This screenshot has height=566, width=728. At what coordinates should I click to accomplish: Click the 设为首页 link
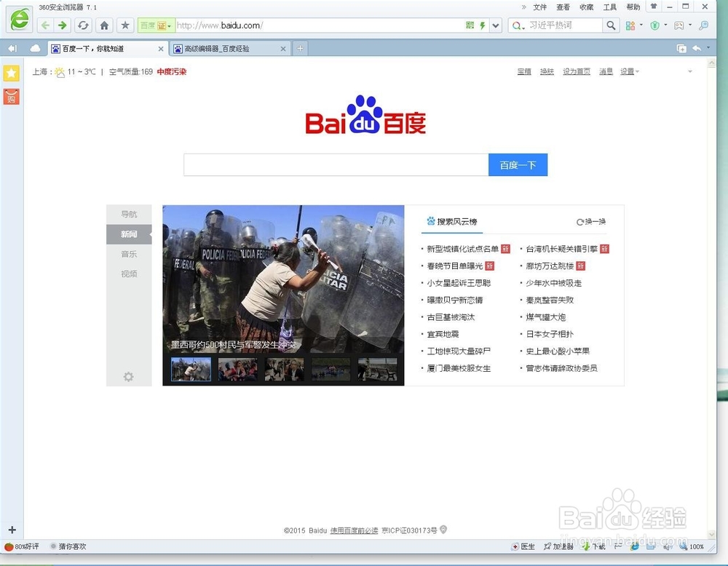click(576, 71)
